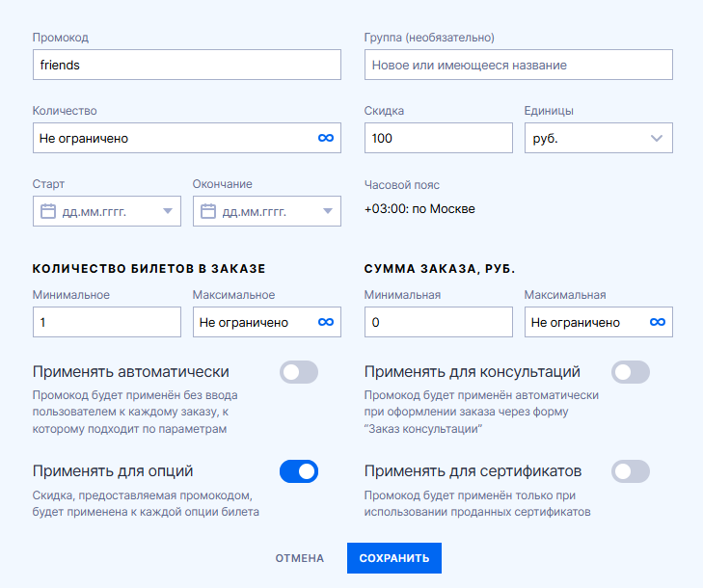Expand the Окончание date picker arrow
Viewport: 703px width, 588px height.
click(328, 211)
